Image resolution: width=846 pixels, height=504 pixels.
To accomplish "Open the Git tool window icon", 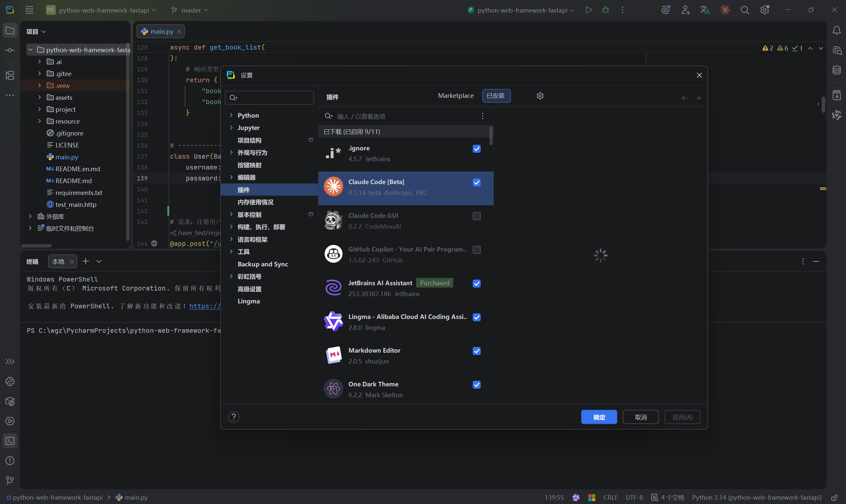I will pyautogui.click(x=10, y=480).
